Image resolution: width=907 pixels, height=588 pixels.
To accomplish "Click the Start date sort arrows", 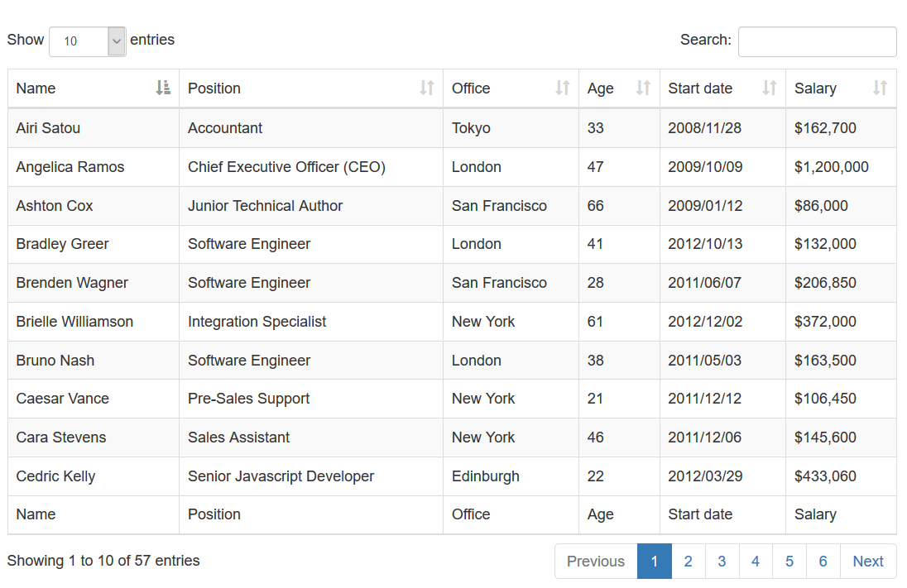I will click(x=770, y=88).
